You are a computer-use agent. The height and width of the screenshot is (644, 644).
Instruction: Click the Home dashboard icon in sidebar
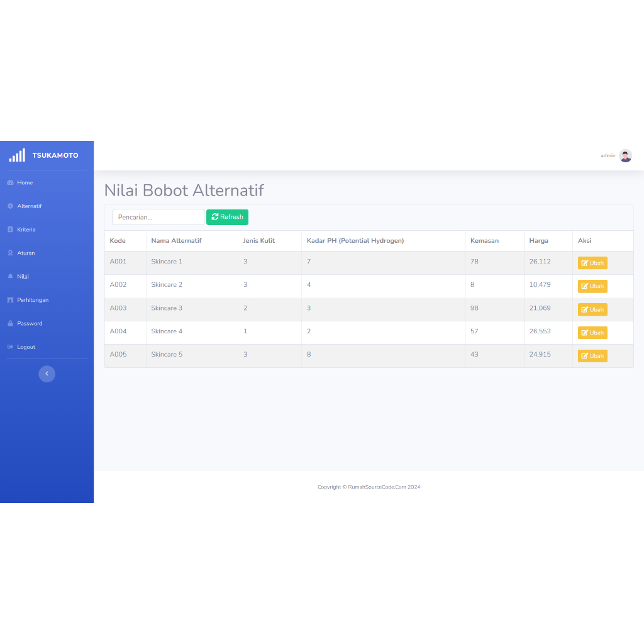coord(10,182)
